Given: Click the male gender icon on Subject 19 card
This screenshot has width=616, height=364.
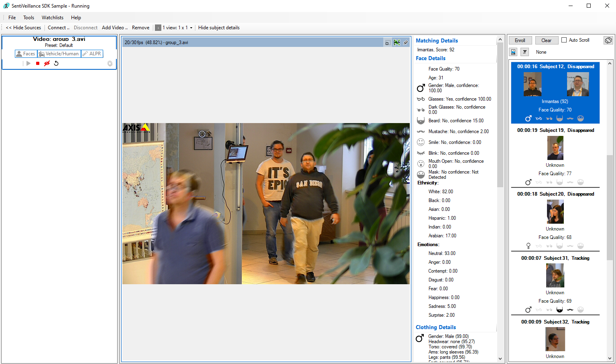Looking at the screenshot, I should click(528, 182).
